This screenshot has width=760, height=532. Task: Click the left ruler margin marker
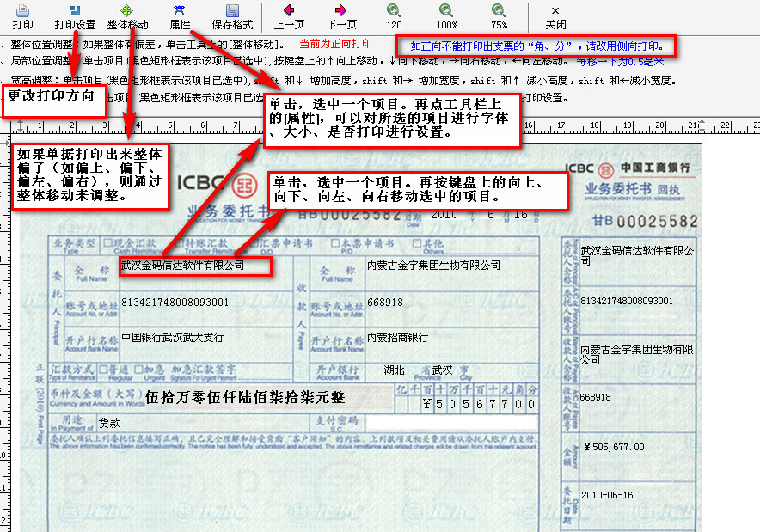20,126
